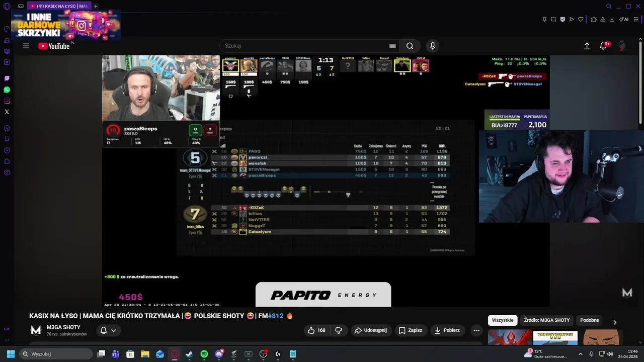
Task: Open the Windows Start menu
Action: coord(11,354)
